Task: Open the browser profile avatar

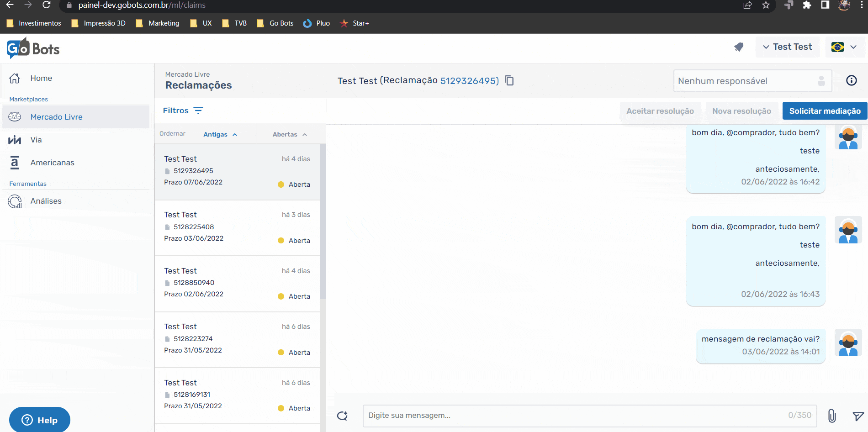Action: 844,5
